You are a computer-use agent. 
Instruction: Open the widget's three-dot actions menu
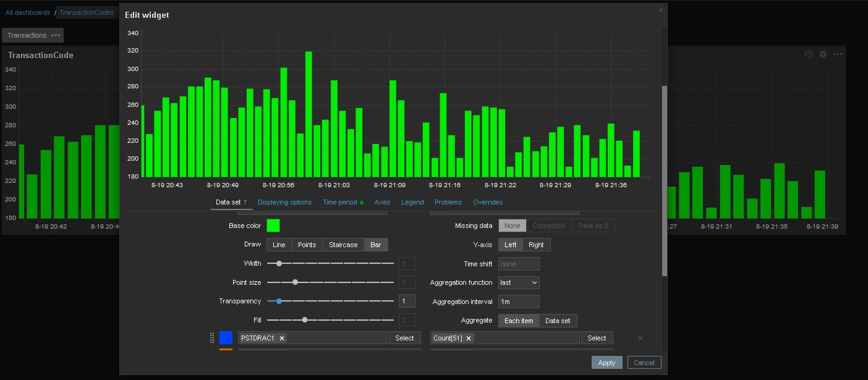837,54
